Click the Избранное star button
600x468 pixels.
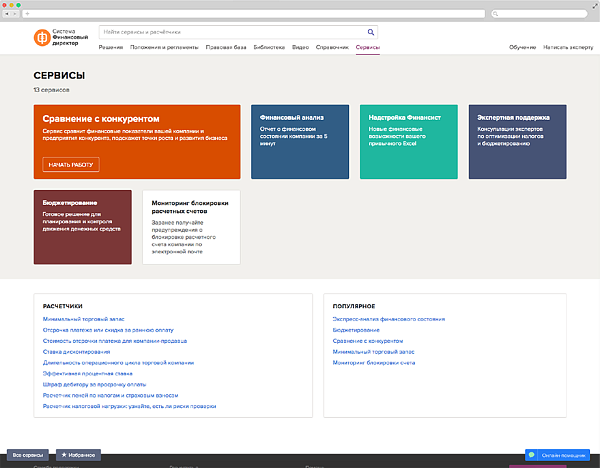coord(78,455)
